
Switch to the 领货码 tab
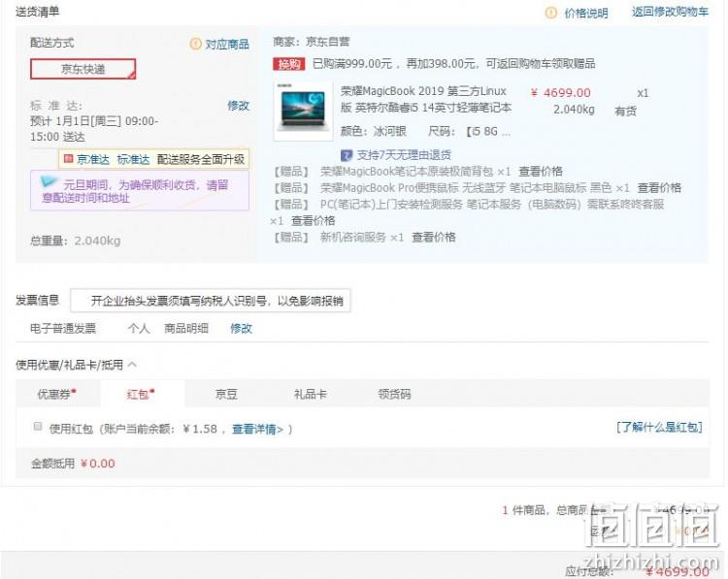394,394
